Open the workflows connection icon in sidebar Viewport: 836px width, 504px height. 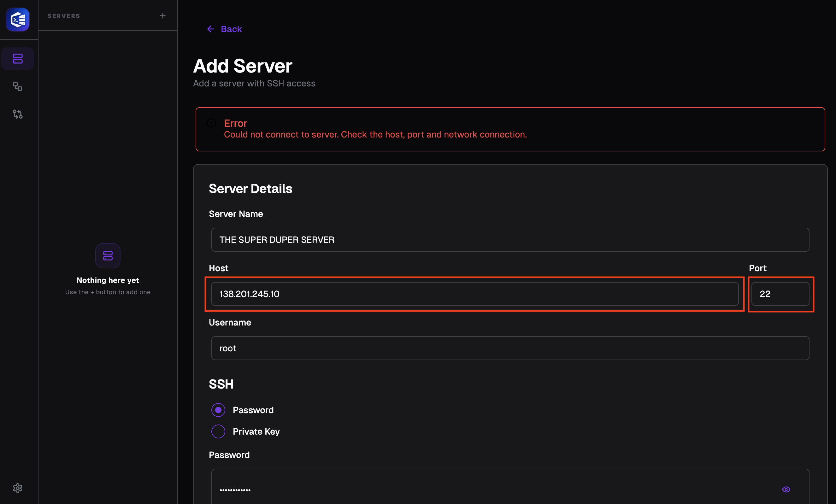(18, 86)
